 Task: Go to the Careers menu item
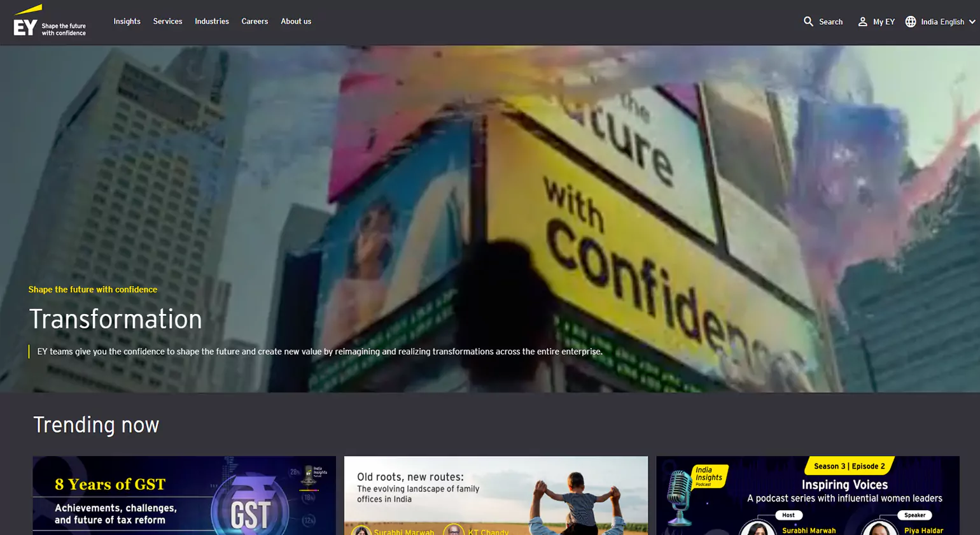[x=255, y=22]
